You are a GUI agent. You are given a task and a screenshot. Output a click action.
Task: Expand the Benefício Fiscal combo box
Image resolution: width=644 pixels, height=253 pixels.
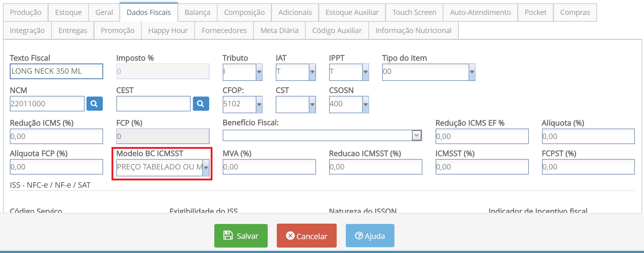tap(417, 135)
